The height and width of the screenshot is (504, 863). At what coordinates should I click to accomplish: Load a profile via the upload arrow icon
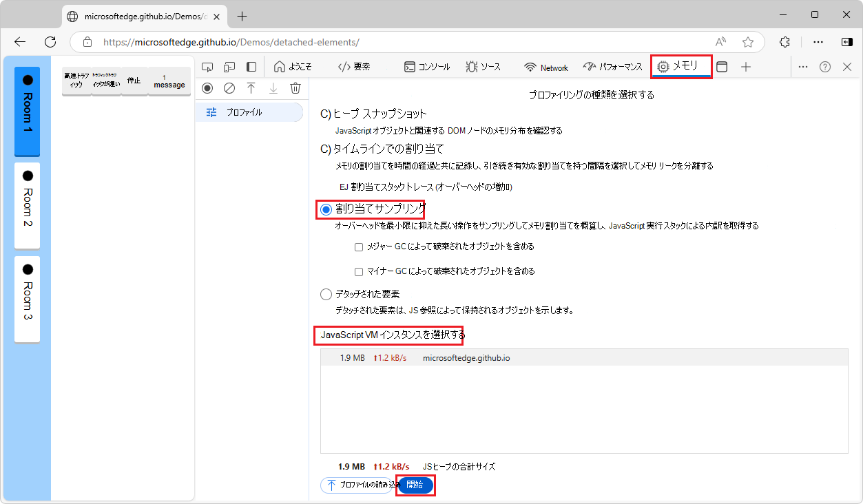(251, 88)
